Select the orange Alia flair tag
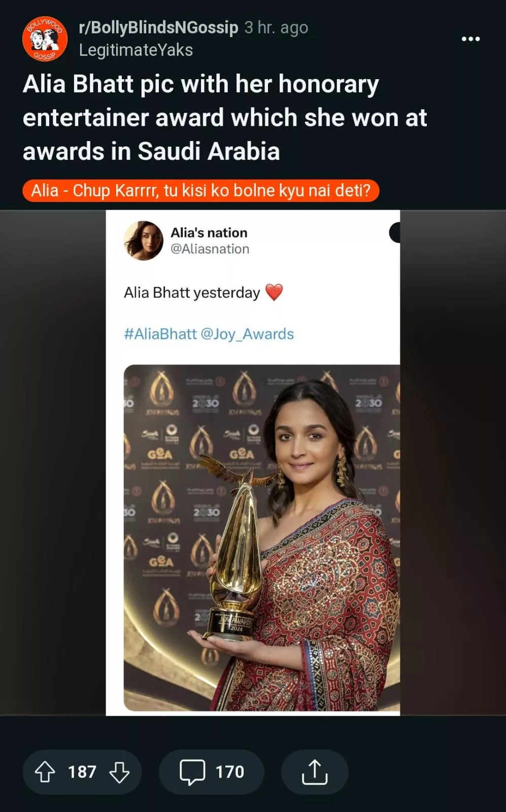This screenshot has height=812, width=506. tap(201, 191)
